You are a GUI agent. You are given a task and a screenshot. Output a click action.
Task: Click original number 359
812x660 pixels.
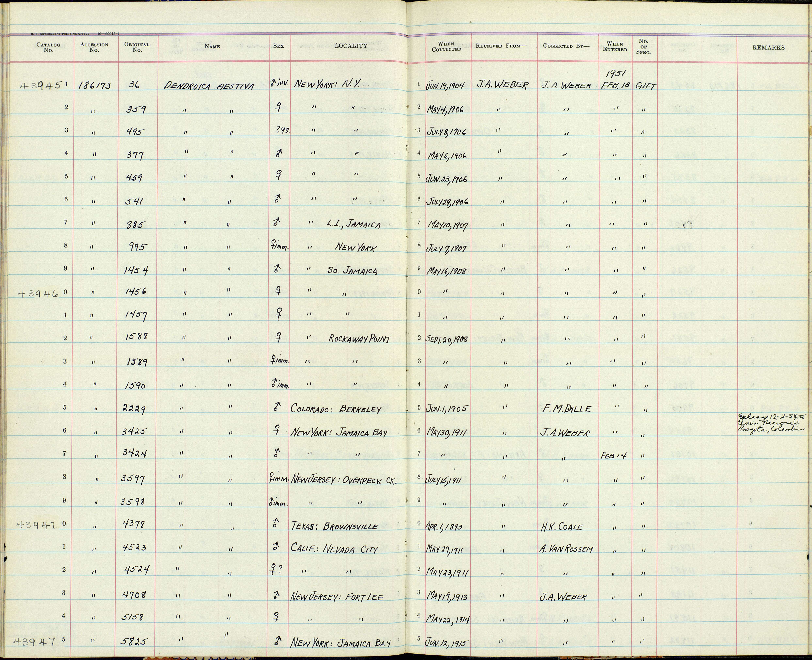[x=136, y=110]
